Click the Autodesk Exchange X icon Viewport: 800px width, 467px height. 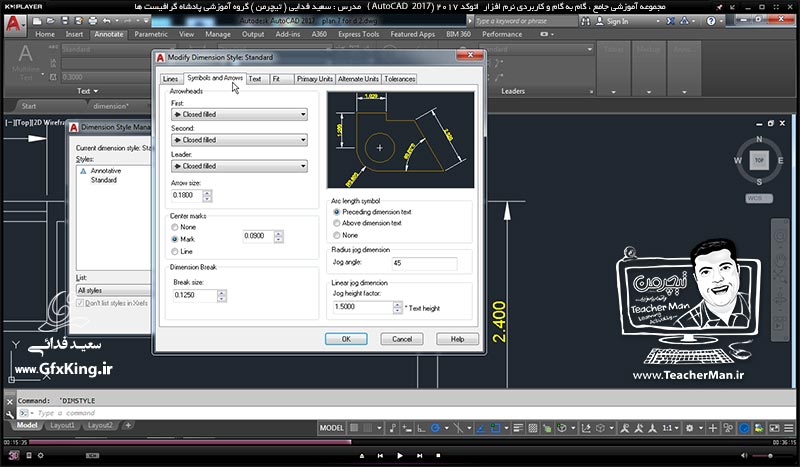670,21
